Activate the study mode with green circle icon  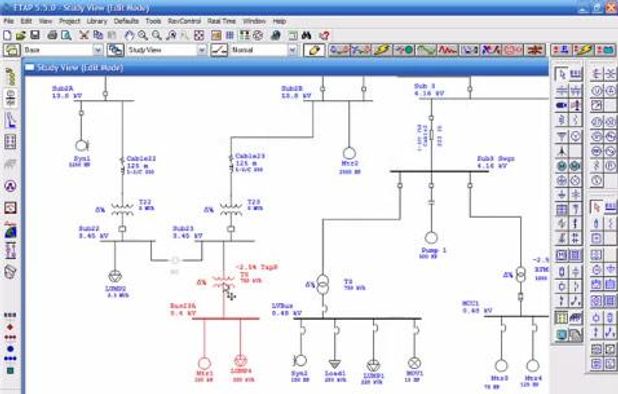[404, 50]
